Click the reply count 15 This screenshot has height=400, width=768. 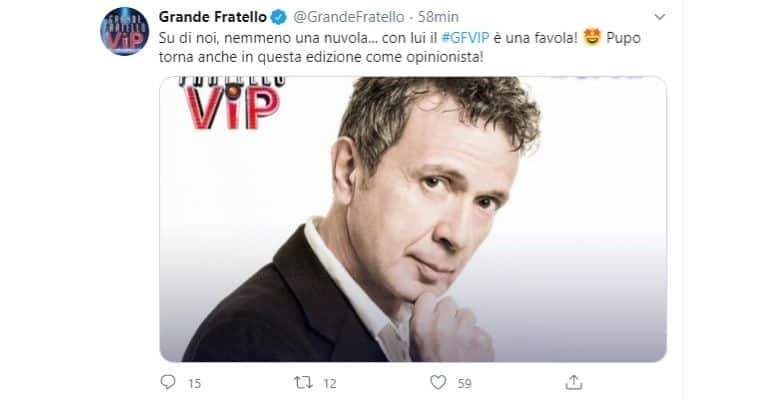(194, 383)
